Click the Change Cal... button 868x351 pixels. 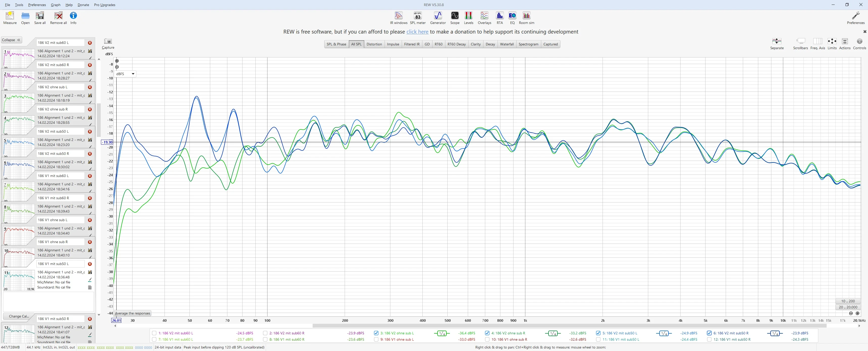click(x=19, y=316)
